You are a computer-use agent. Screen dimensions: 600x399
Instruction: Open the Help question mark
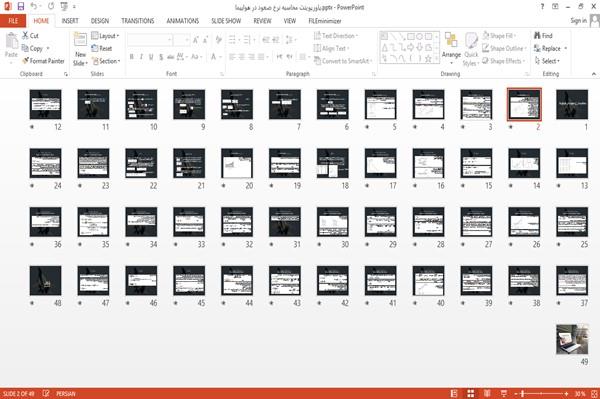click(542, 7)
